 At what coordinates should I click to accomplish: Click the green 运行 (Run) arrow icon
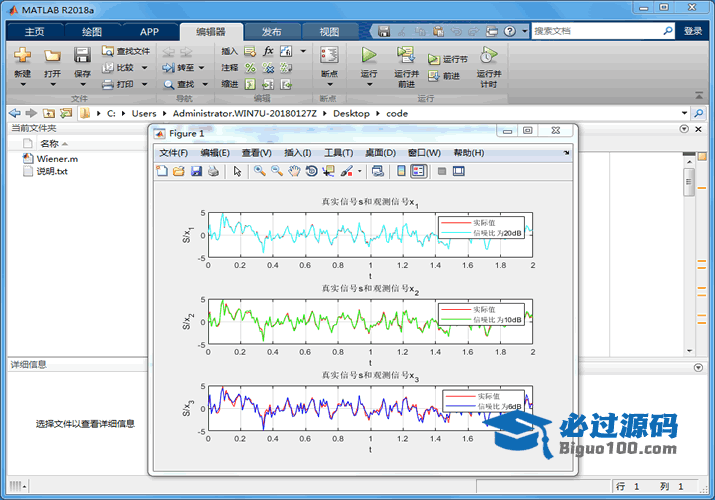[368, 55]
